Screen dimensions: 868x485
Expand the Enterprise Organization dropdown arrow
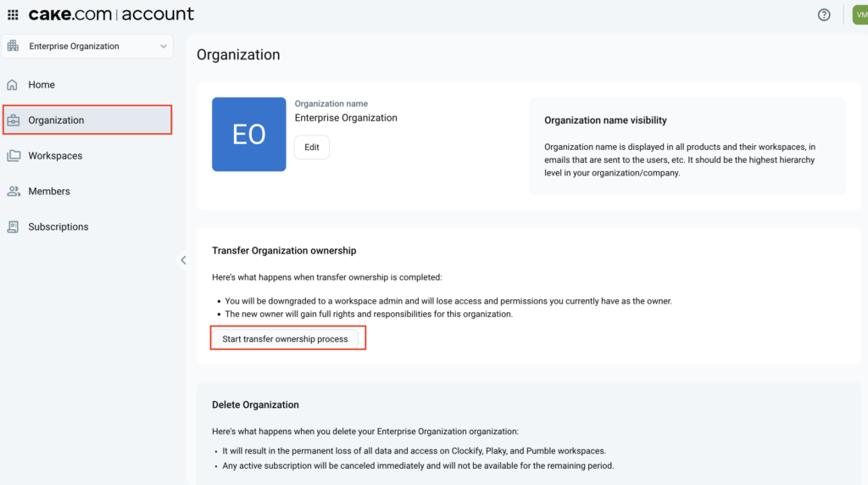click(x=164, y=47)
